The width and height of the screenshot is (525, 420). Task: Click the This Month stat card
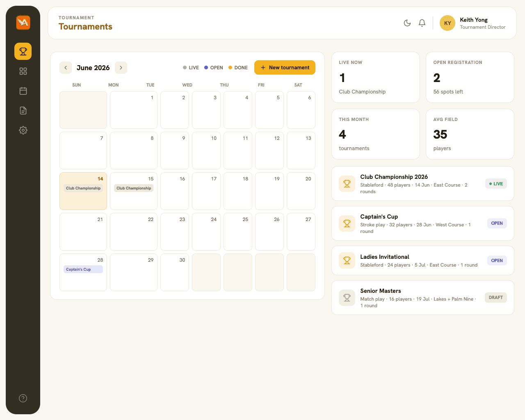(x=376, y=134)
